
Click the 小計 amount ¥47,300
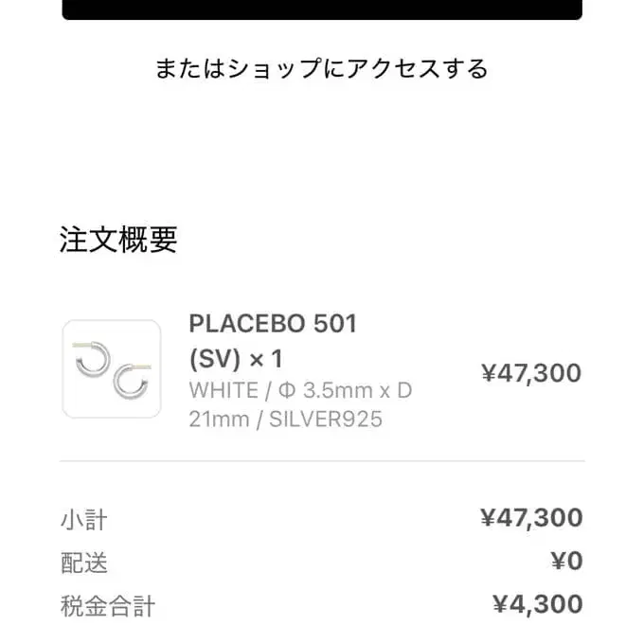[530, 518]
